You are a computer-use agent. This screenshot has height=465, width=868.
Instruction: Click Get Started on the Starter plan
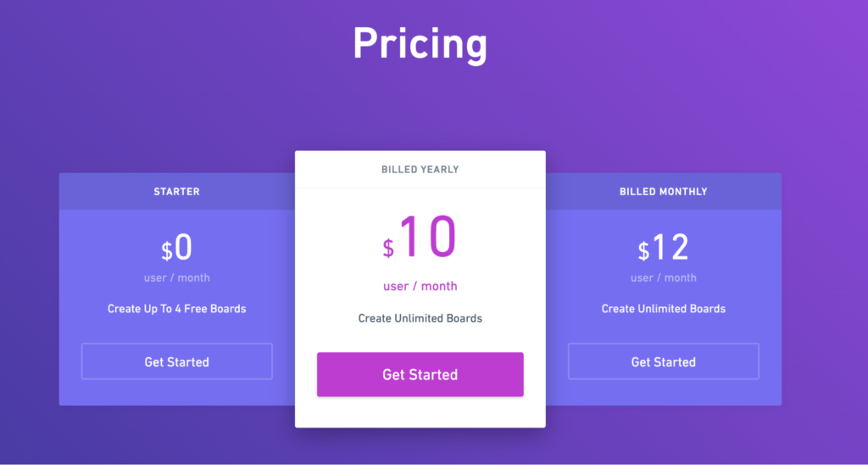pyautogui.click(x=176, y=361)
